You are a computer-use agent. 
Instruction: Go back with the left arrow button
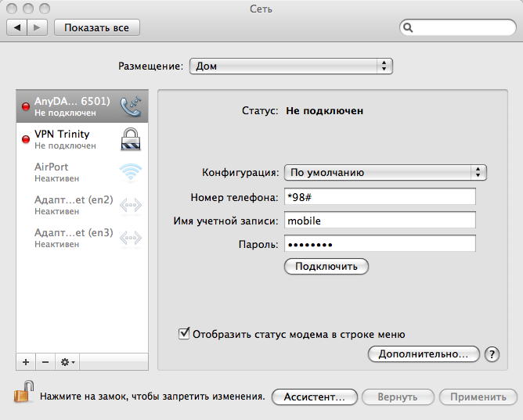pos(18,27)
